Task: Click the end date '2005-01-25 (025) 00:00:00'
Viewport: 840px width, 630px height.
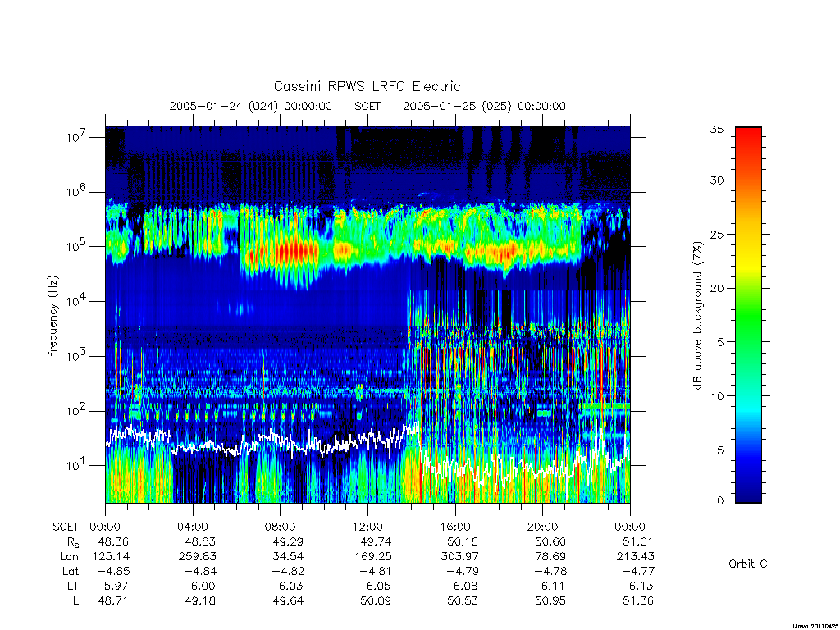Action: point(484,106)
